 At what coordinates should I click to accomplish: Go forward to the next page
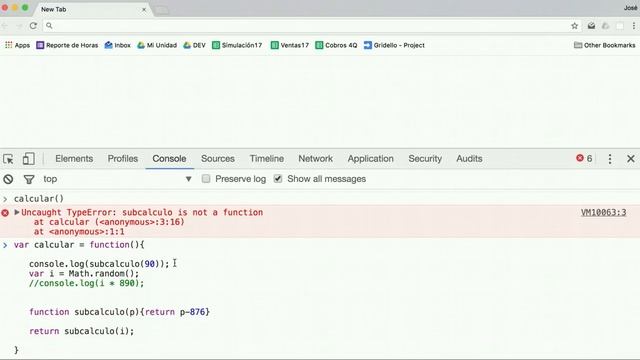(19, 26)
